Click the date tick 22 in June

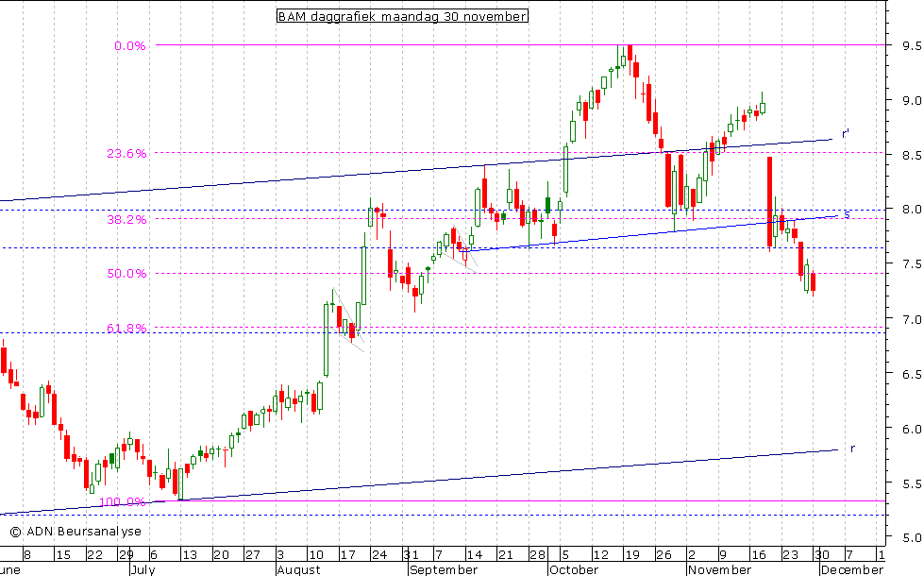[94, 555]
